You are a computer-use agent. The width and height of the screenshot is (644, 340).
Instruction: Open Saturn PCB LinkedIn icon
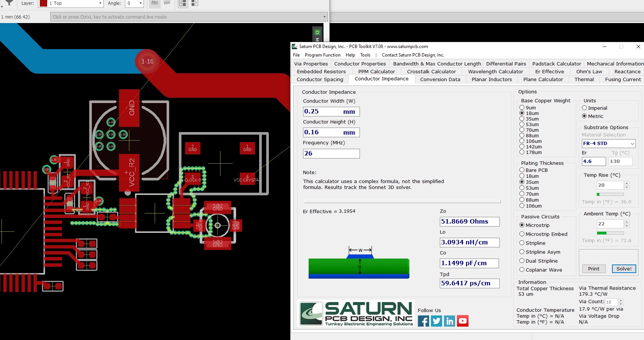point(450,321)
